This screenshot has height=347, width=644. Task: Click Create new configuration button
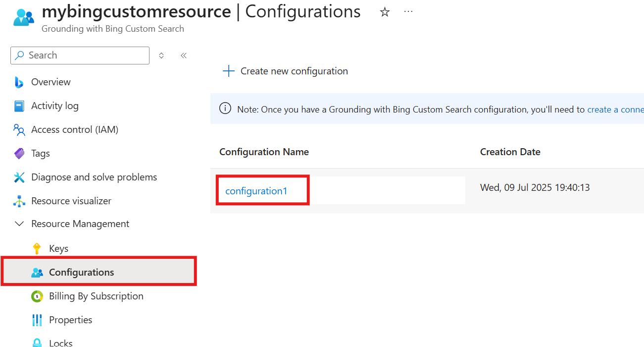[x=285, y=71]
